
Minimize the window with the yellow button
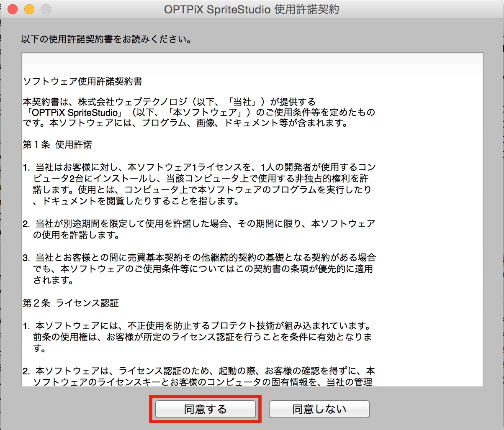click(x=29, y=9)
